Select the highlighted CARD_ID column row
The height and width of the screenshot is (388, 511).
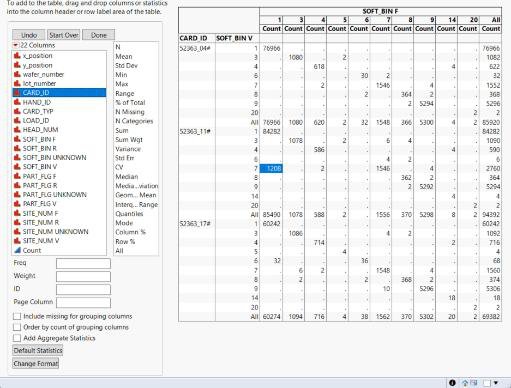(59, 93)
